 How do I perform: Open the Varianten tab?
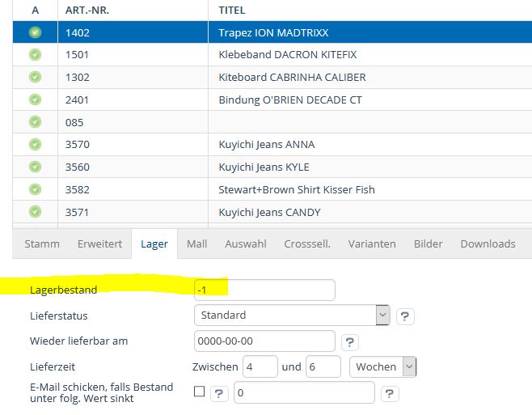372,243
